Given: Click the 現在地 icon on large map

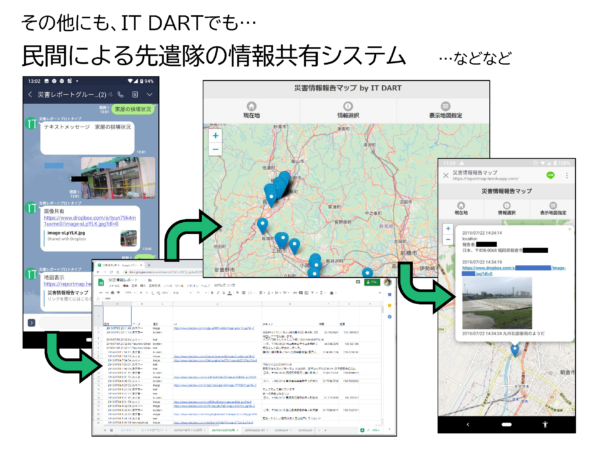Looking at the screenshot, I should click(x=251, y=104).
